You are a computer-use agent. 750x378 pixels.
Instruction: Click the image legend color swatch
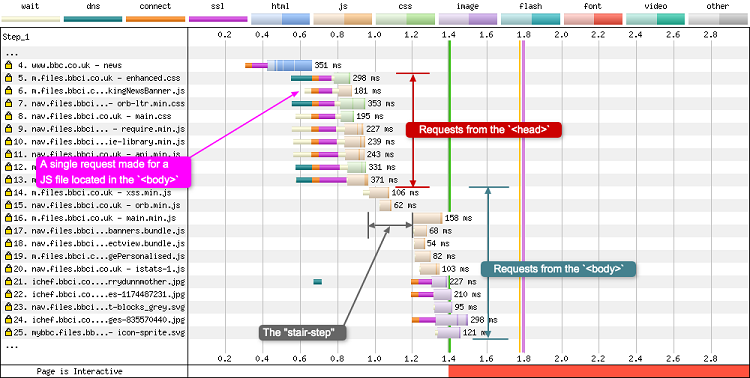click(468, 19)
